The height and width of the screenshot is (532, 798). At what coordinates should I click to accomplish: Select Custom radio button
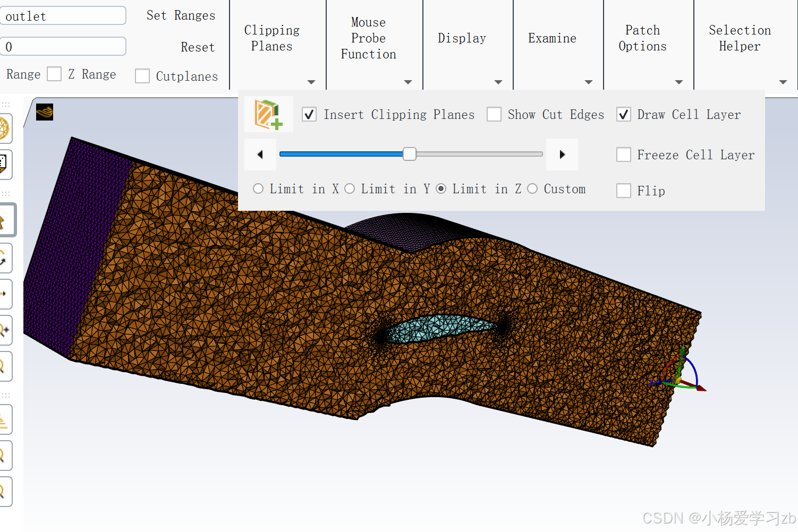(532, 188)
